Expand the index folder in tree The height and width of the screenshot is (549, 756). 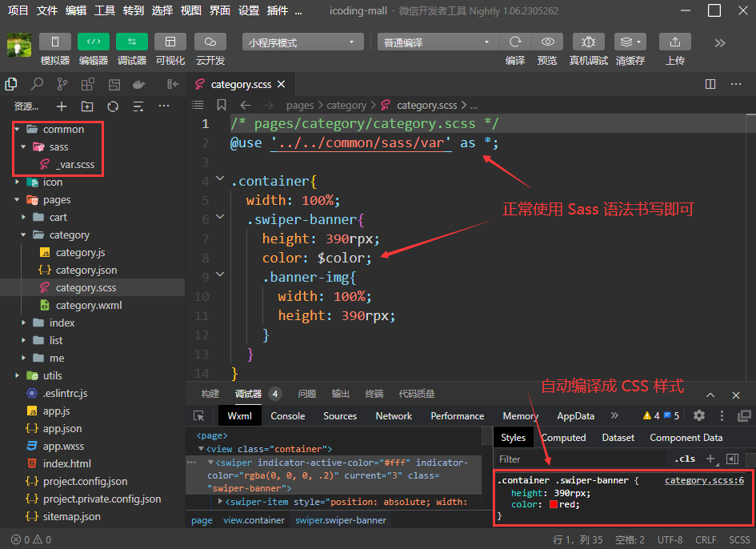pos(62,323)
